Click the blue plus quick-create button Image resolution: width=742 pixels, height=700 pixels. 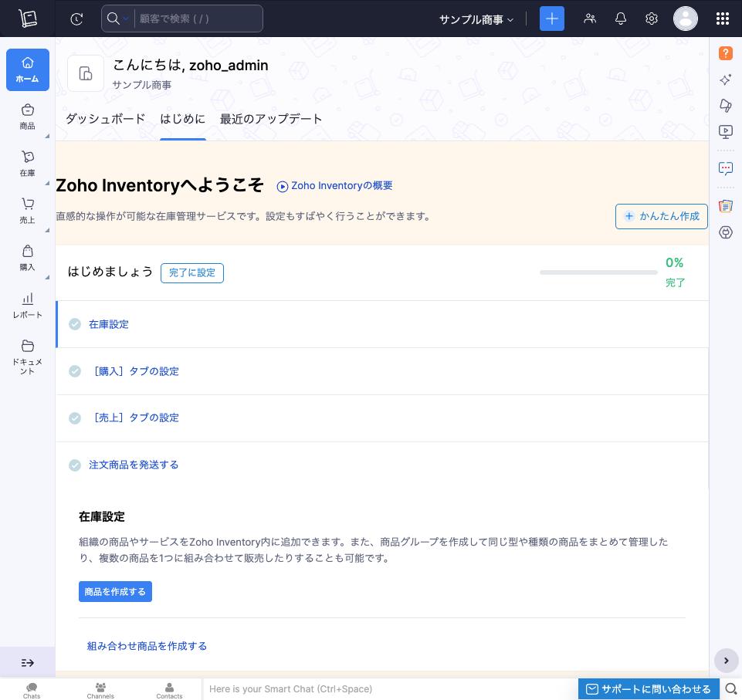click(x=552, y=19)
